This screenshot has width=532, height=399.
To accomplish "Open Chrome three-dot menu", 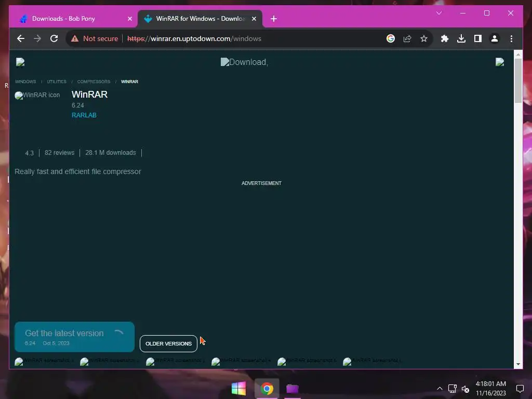I will click(511, 38).
